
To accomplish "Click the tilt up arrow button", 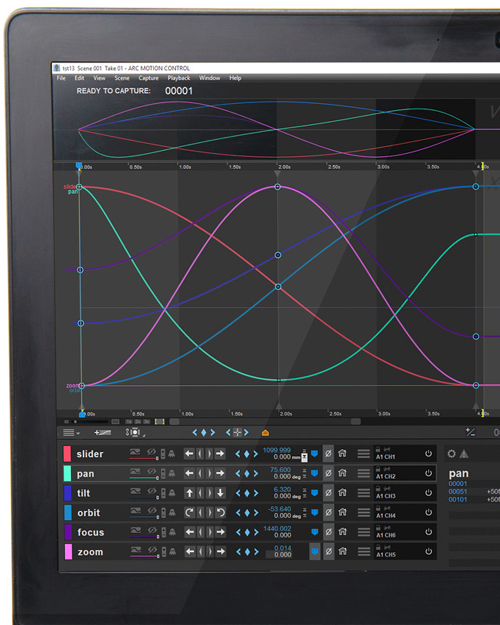I will pyautogui.click(x=189, y=493).
